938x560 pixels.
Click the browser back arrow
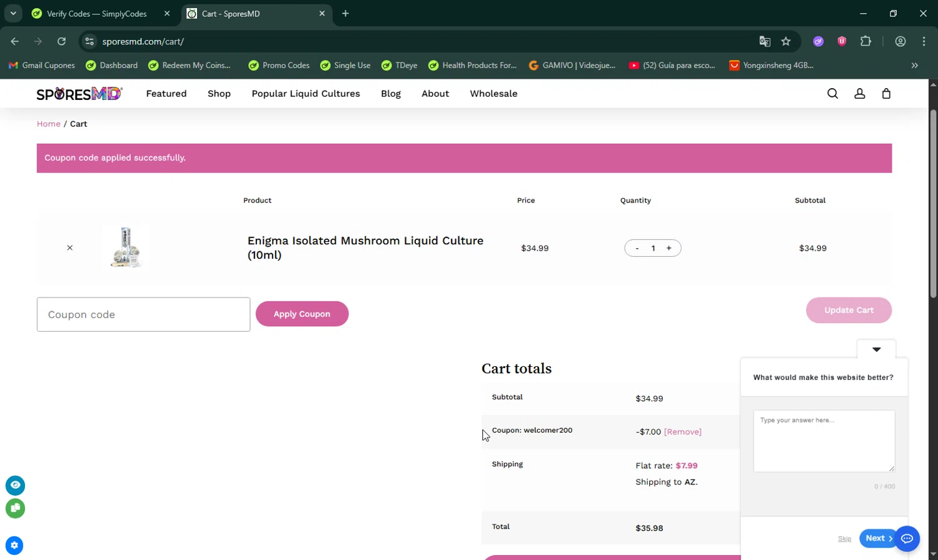click(x=15, y=41)
